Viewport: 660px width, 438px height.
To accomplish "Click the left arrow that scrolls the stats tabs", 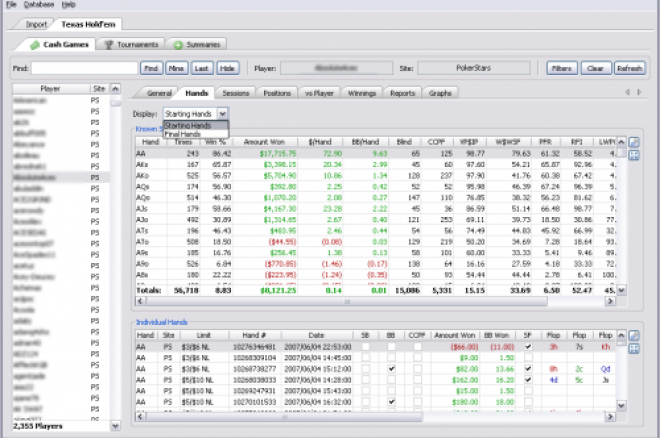I will click(x=628, y=92).
